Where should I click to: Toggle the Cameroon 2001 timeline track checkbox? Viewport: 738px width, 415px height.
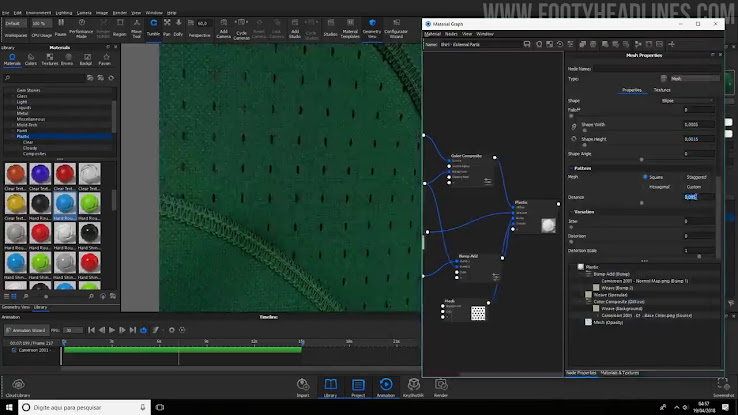click(x=14, y=350)
